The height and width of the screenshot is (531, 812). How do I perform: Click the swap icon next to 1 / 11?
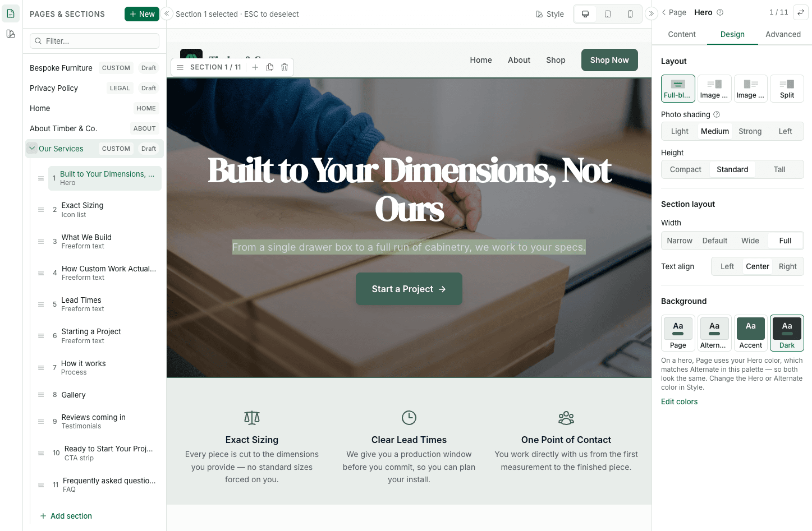(x=801, y=12)
